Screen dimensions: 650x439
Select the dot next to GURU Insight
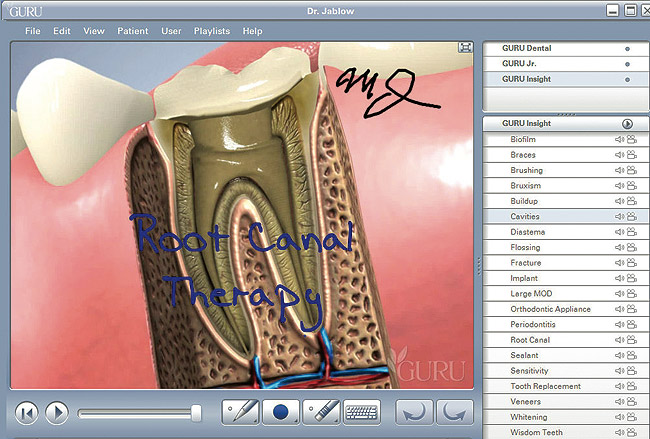pos(627,79)
